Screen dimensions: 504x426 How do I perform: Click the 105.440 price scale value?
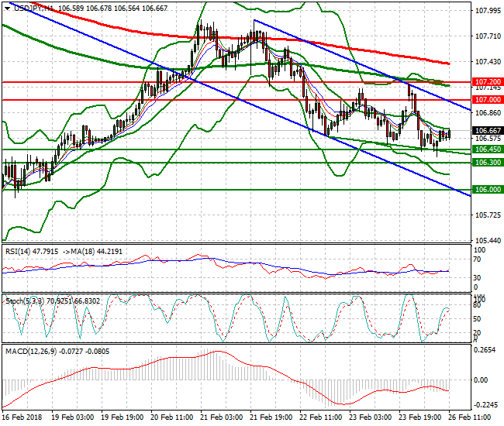tap(488, 240)
